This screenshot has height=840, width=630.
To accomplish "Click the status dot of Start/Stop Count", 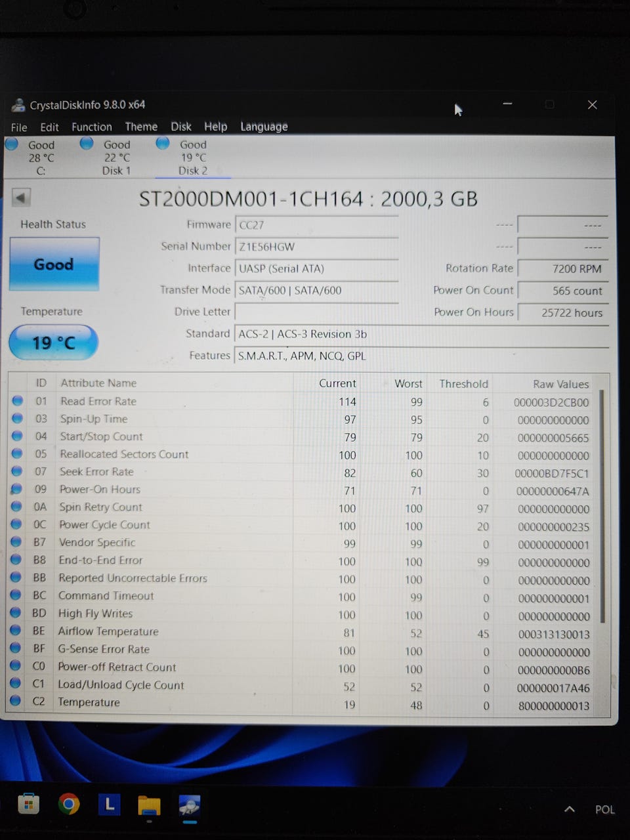I will (x=18, y=436).
